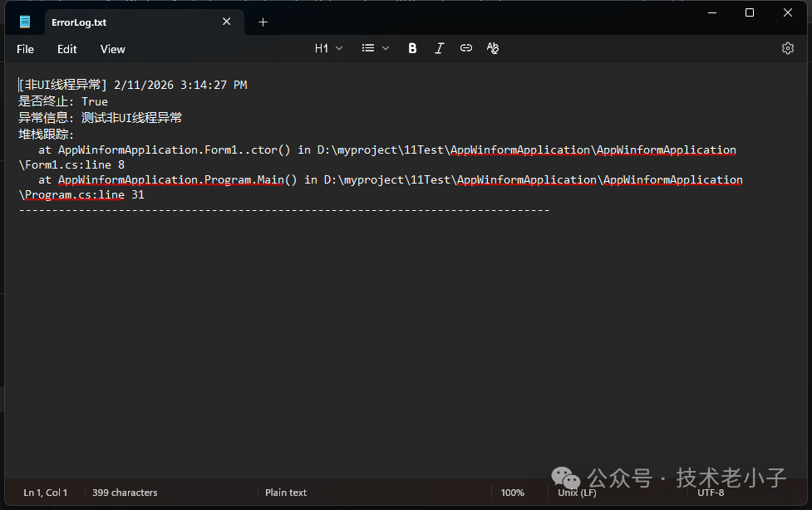Open Notepad settings gear
The image size is (812, 510).
tap(788, 49)
